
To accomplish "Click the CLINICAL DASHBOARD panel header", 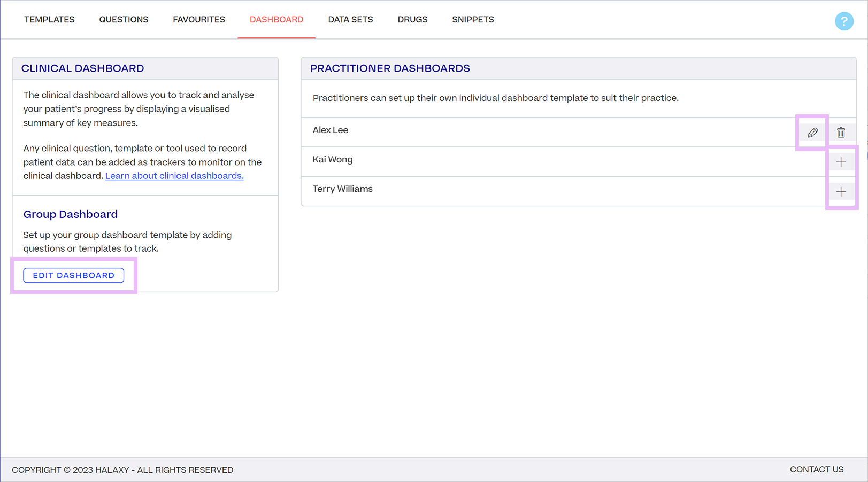I will click(82, 68).
